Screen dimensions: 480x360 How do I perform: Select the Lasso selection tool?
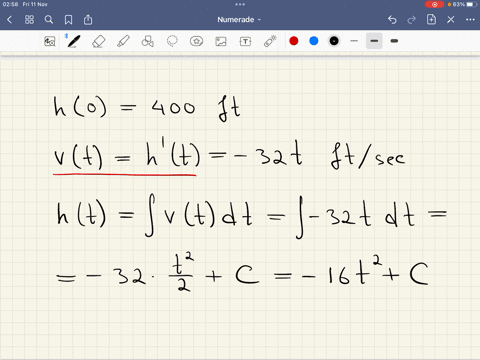[x=172, y=41]
